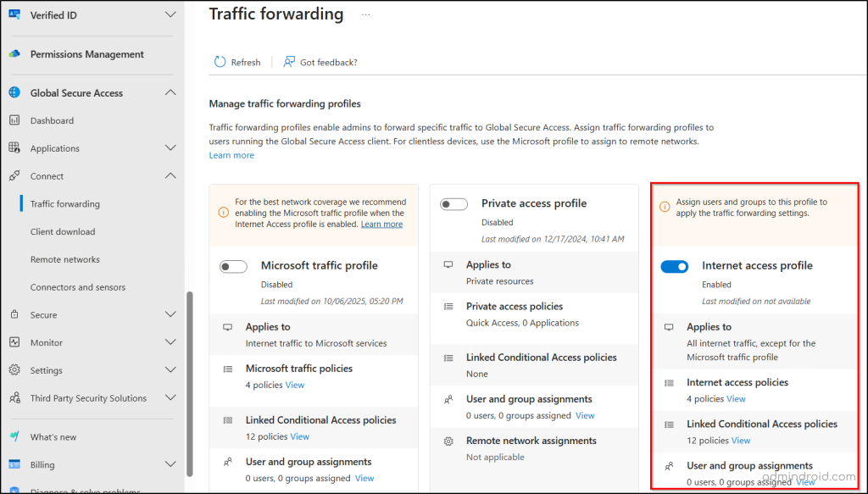Click the What's new rocket icon

point(14,436)
